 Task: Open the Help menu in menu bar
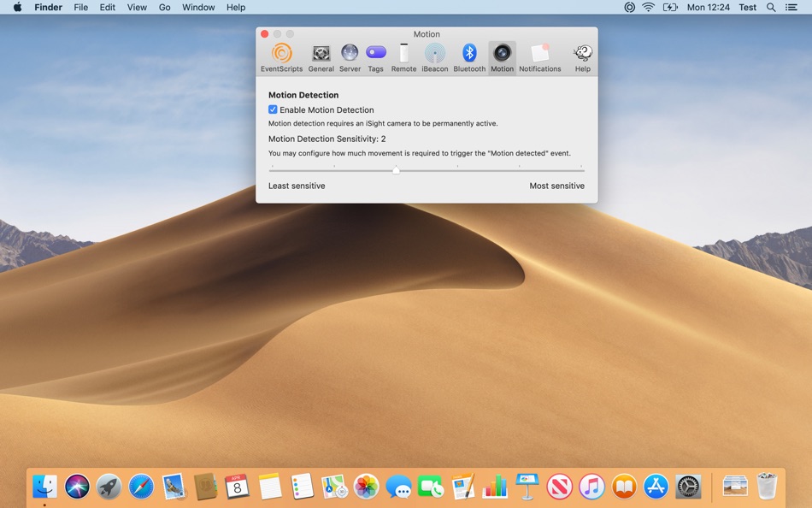click(236, 7)
